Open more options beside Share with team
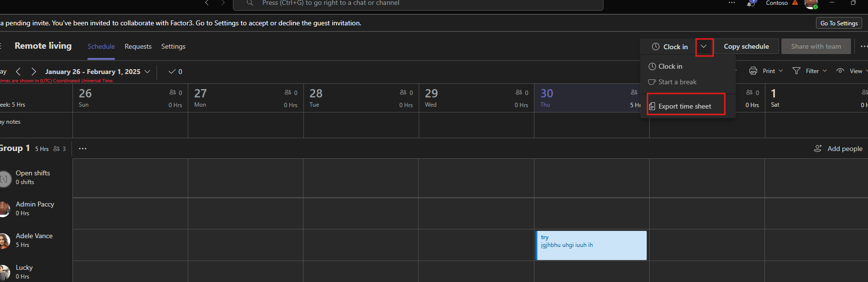868x282 pixels. (864, 46)
